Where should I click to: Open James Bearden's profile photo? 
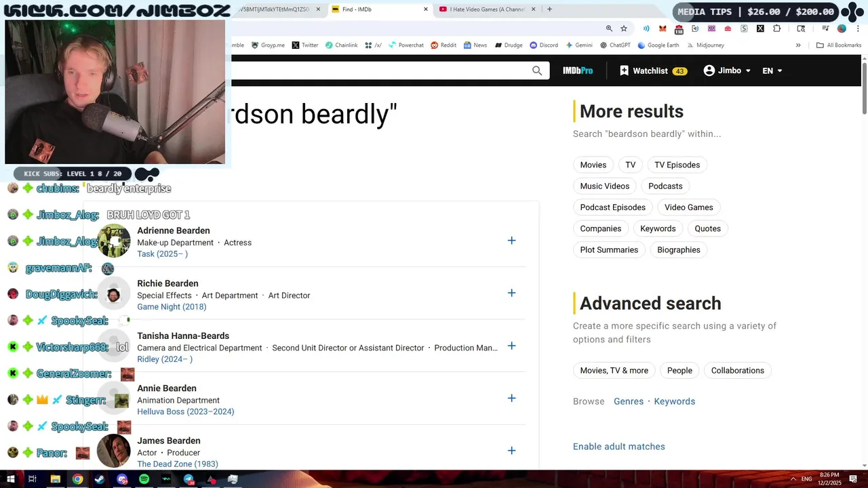[x=114, y=451]
